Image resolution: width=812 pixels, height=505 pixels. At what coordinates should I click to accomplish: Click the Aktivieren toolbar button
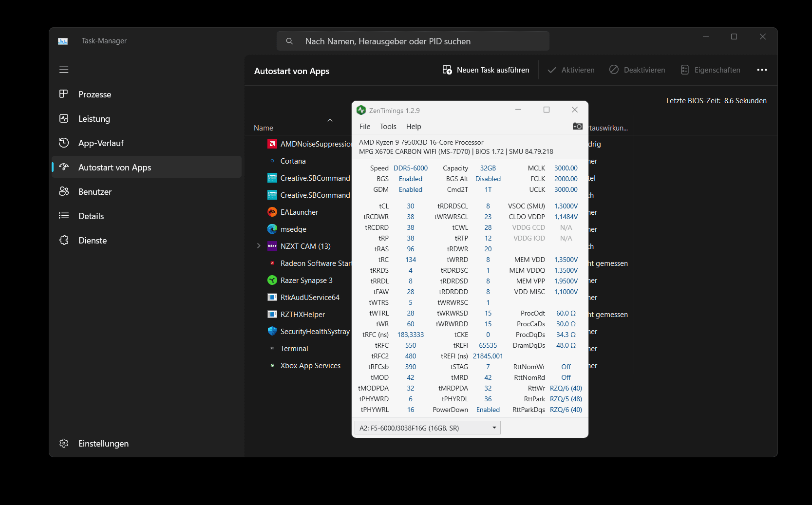click(x=571, y=70)
